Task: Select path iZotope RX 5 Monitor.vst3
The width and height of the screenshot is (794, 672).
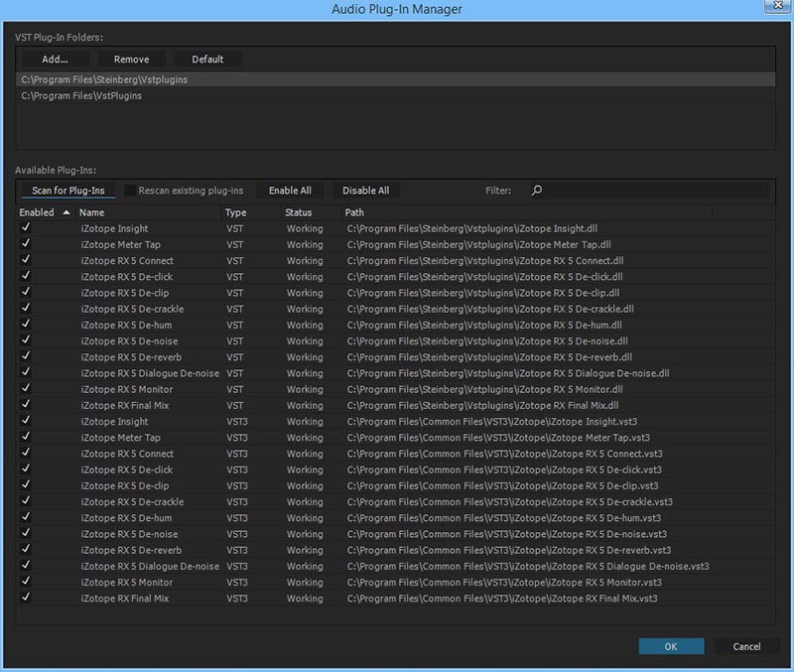Action: (x=504, y=583)
